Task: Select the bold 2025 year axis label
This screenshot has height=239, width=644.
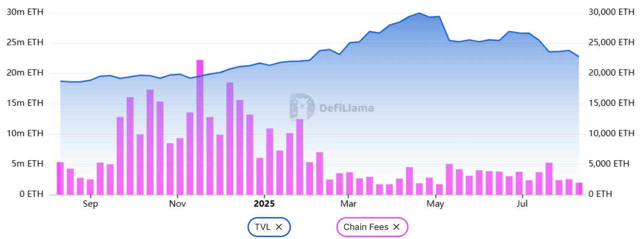Action: (264, 204)
